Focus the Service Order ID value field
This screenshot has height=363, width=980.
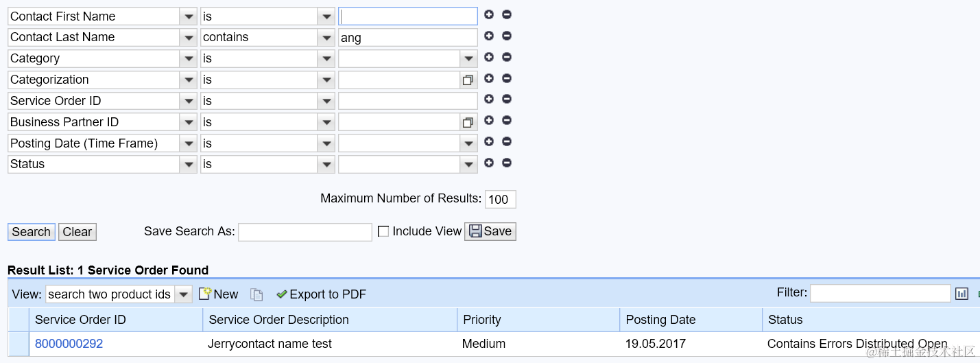coord(408,102)
